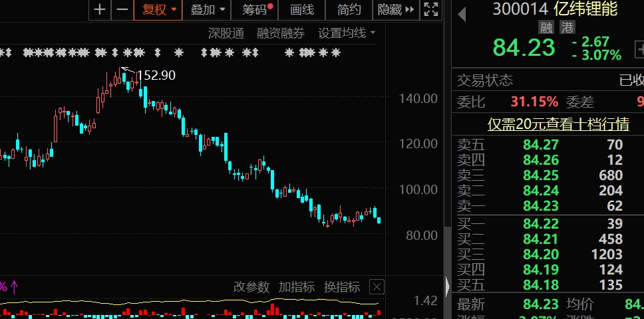The image size is (644, 319).
Task: Select the 画线 drawing tool
Action: (x=302, y=9)
